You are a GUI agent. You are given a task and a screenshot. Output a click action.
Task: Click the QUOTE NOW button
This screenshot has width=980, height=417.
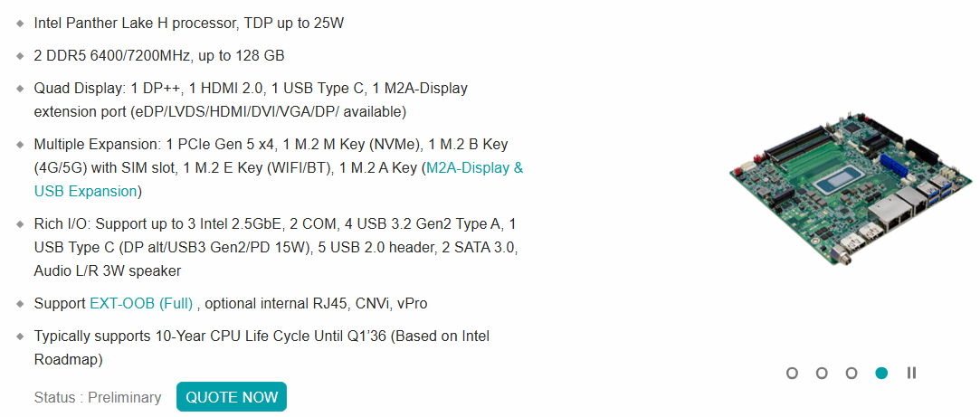(232, 397)
